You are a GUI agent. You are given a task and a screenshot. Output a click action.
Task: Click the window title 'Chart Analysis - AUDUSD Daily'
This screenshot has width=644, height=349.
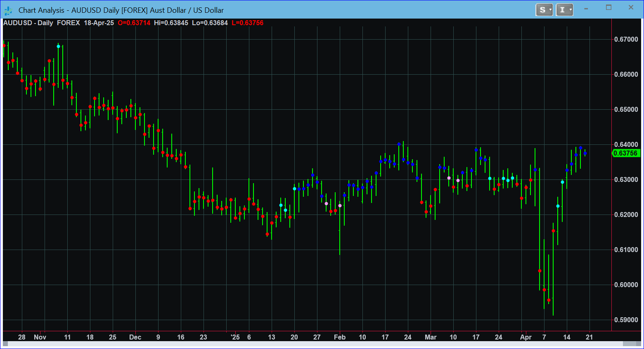pos(69,10)
